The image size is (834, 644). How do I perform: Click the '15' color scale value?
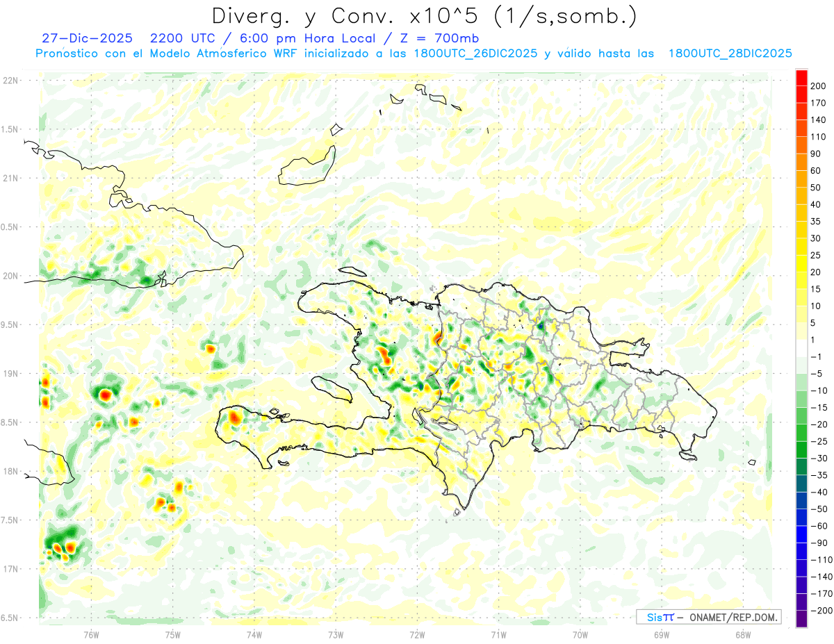tap(816, 289)
